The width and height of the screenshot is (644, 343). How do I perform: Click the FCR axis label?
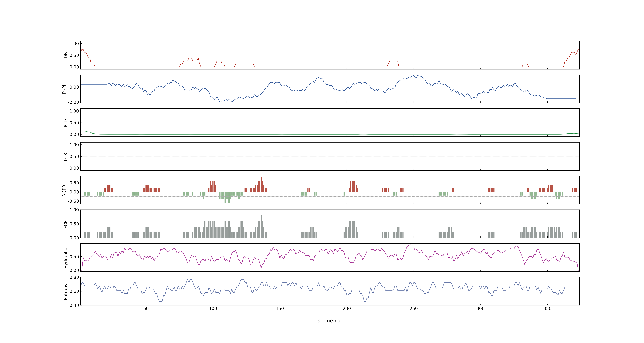pyautogui.click(x=66, y=224)
